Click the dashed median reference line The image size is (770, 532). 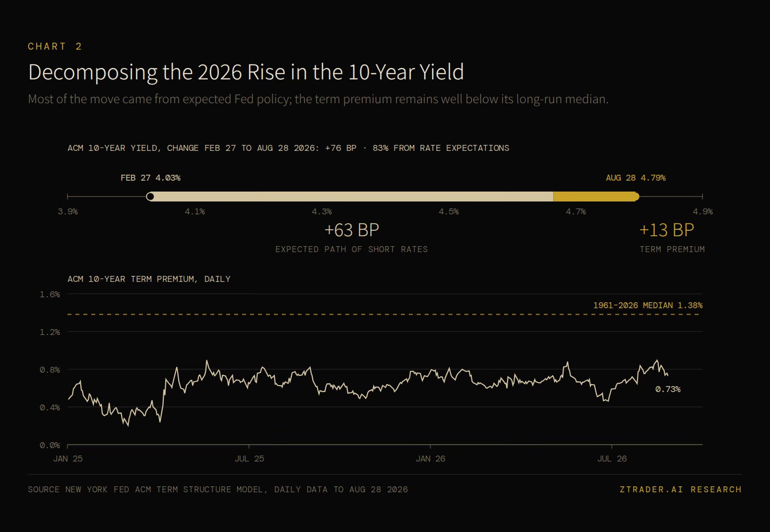point(385,315)
